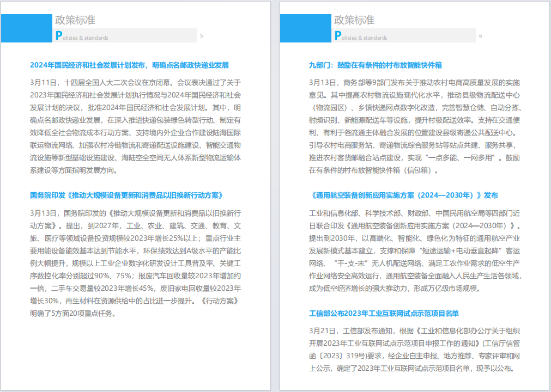This screenshot has height=392, width=551.
Task: Click line starting "旅、医疗等领域设备投资规模"
Action: [x=135, y=238]
